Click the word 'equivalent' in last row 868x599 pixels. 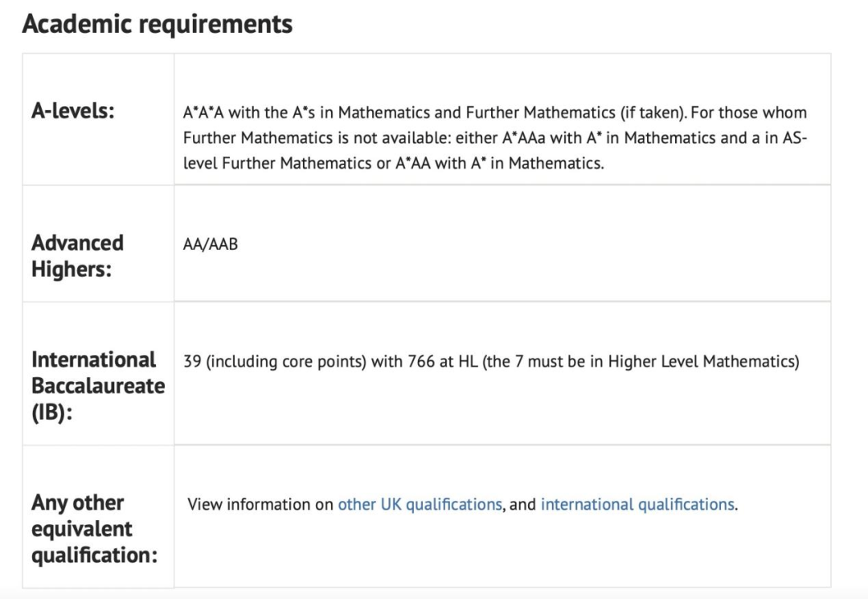[x=81, y=529]
